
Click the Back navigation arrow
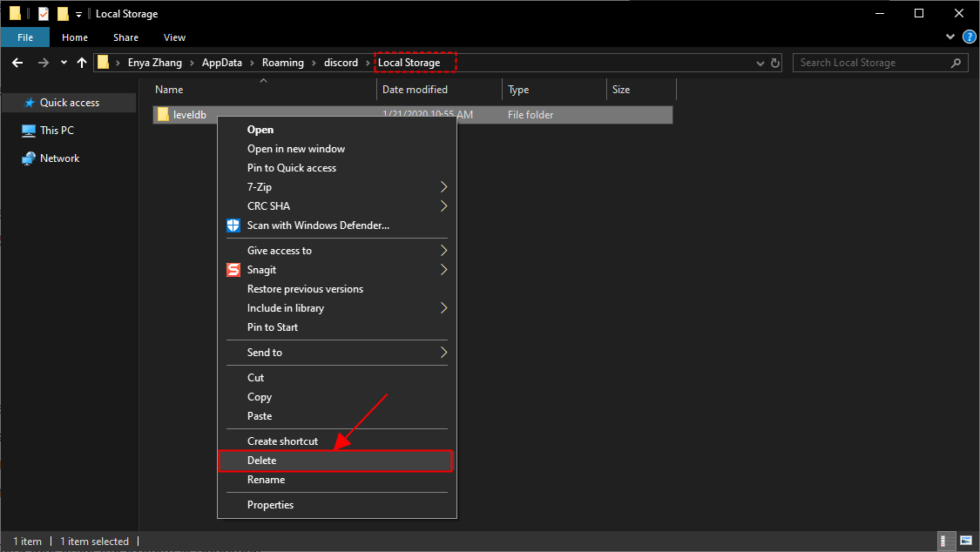[x=17, y=63]
